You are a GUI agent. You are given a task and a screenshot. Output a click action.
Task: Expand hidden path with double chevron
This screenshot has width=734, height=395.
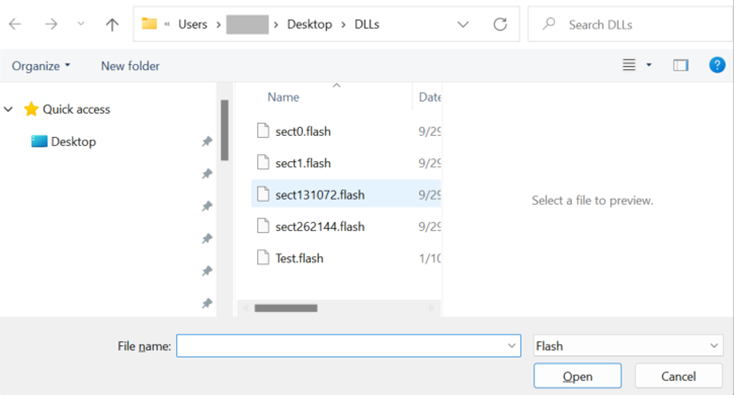coord(167,24)
